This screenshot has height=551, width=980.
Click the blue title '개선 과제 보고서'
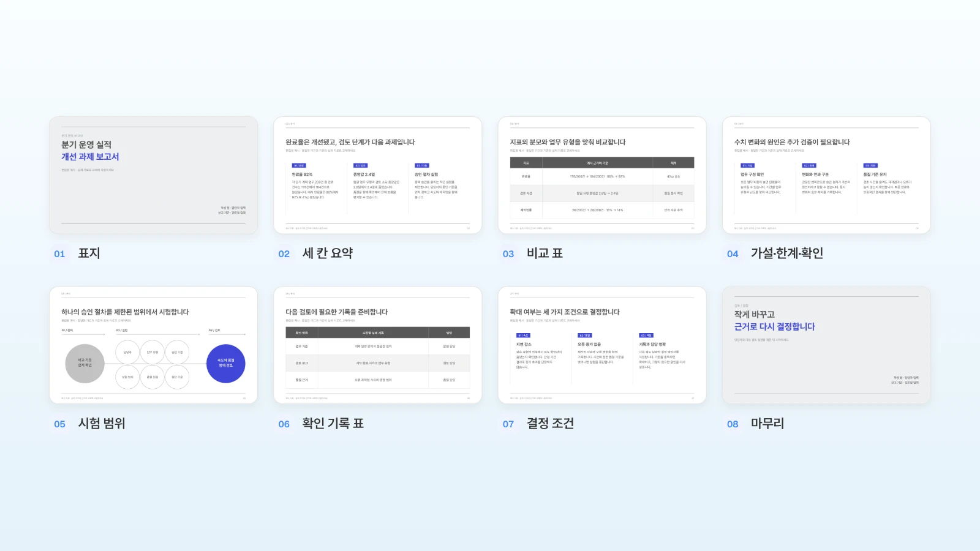coord(90,157)
